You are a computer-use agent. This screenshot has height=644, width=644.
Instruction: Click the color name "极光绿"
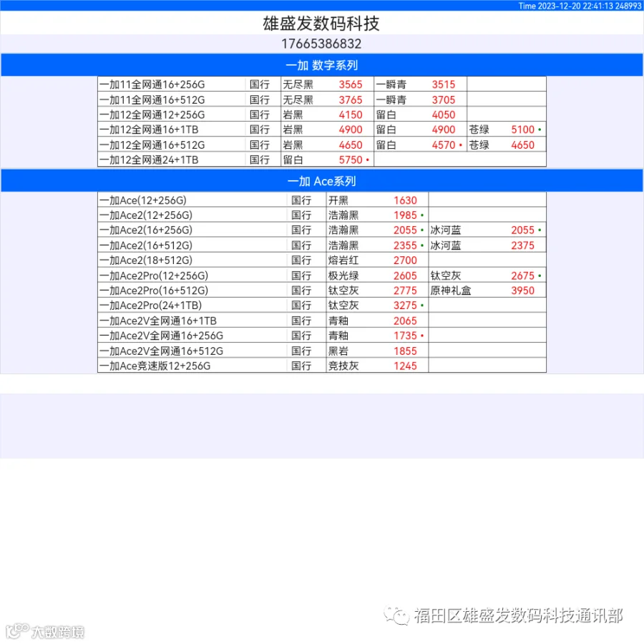pos(343,275)
